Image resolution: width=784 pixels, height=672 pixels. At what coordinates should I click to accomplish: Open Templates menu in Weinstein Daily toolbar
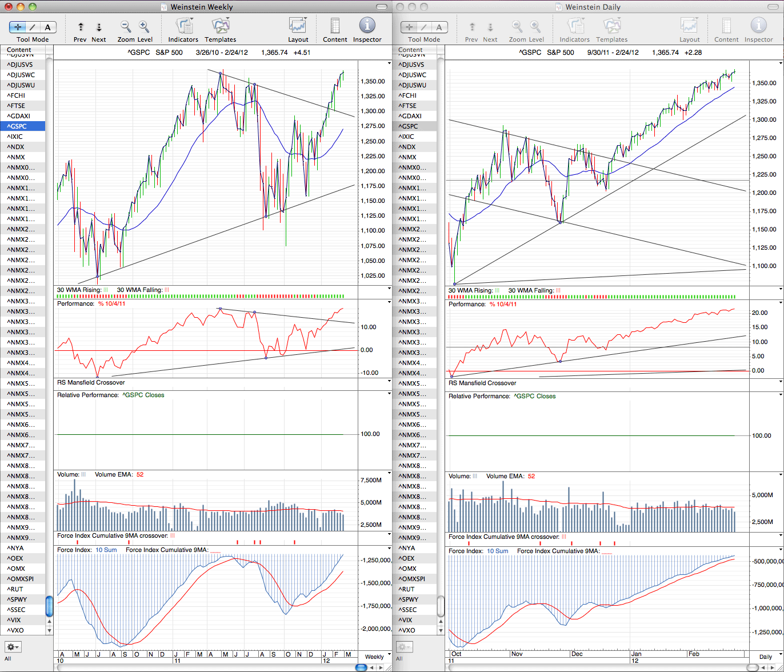(611, 26)
